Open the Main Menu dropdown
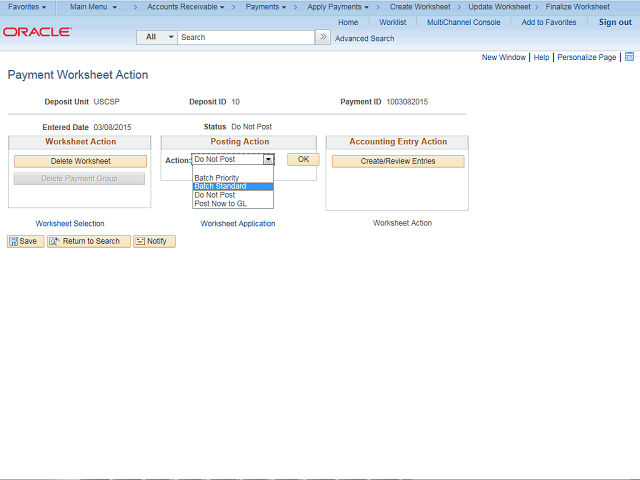The height and width of the screenshot is (480, 640). pyautogui.click(x=93, y=7)
